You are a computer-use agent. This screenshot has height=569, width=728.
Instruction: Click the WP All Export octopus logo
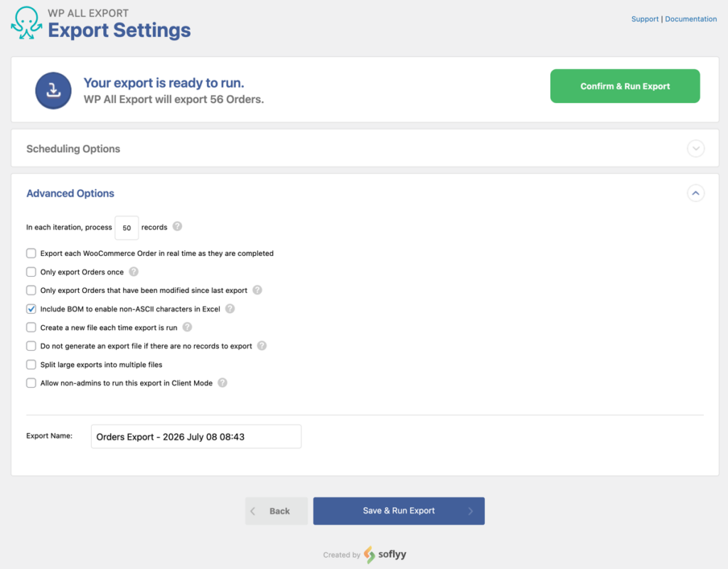tap(26, 23)
